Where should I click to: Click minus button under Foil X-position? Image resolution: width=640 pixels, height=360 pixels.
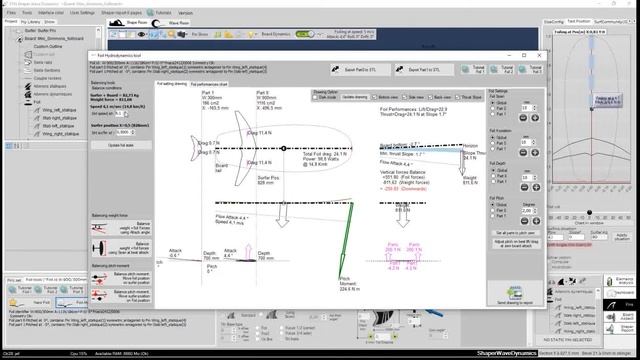[x=523, y=153]
